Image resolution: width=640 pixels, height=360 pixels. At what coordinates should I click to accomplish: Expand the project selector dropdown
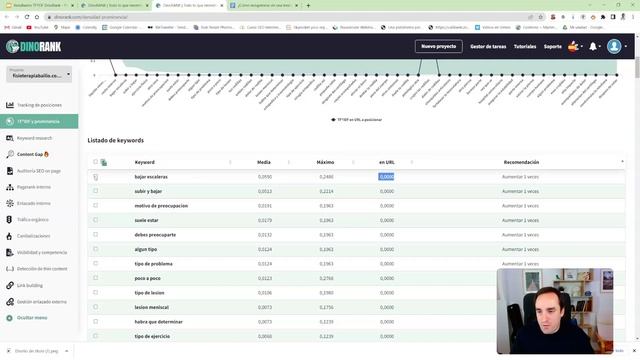coord(39,74)
